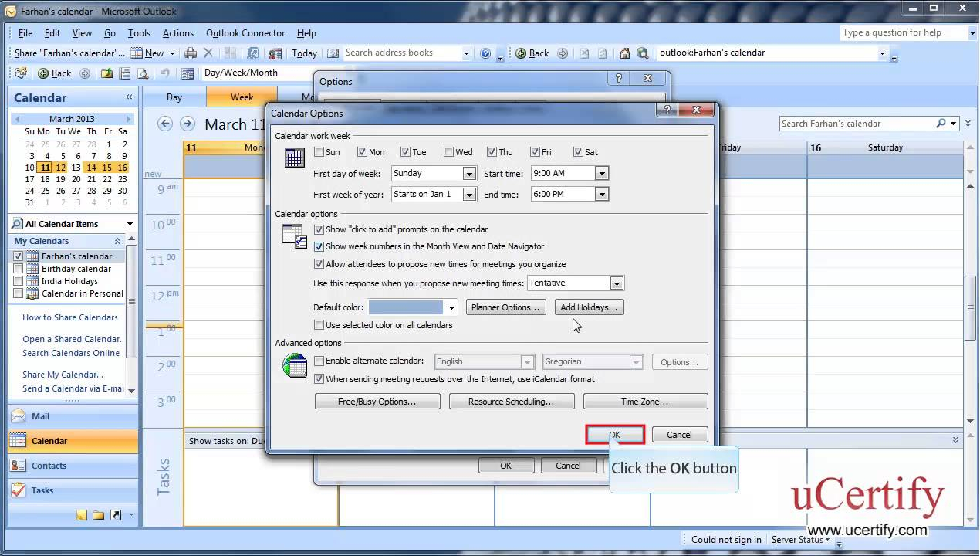The width and height of the screenshot is (980, 556).
Task: Switch to Day view tab
Action: pos(174,97)
